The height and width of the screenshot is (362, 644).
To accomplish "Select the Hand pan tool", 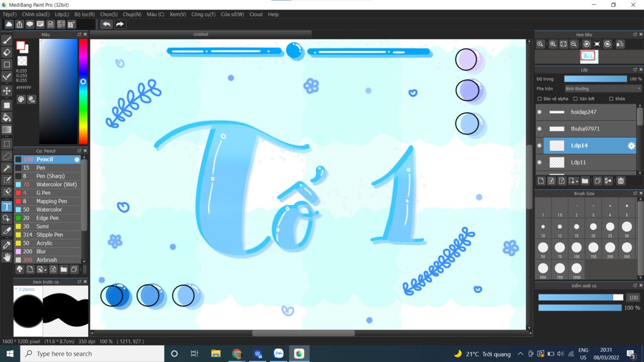I will pos(6,257).
